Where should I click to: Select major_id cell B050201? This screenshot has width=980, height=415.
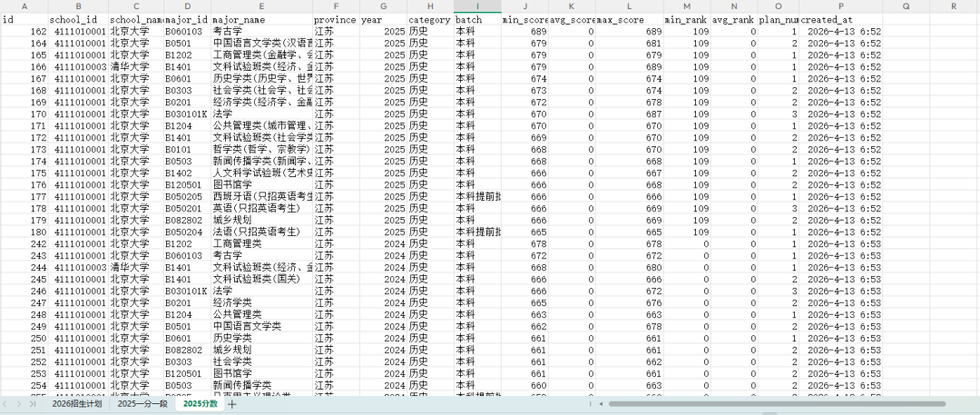click(x=188, y=209)
